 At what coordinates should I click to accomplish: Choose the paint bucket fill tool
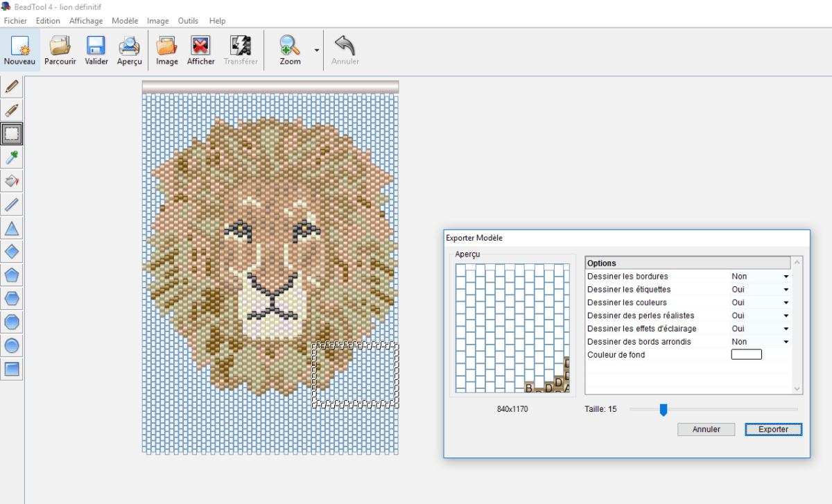click(x=12, y=181)
